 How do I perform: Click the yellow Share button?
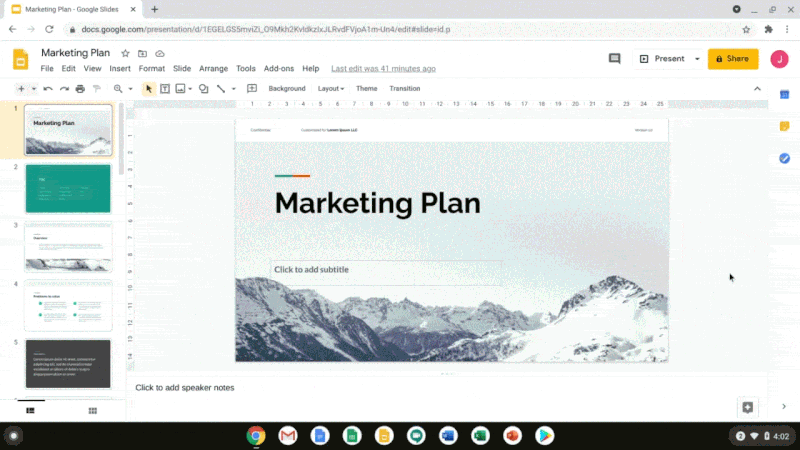point(733,59)
